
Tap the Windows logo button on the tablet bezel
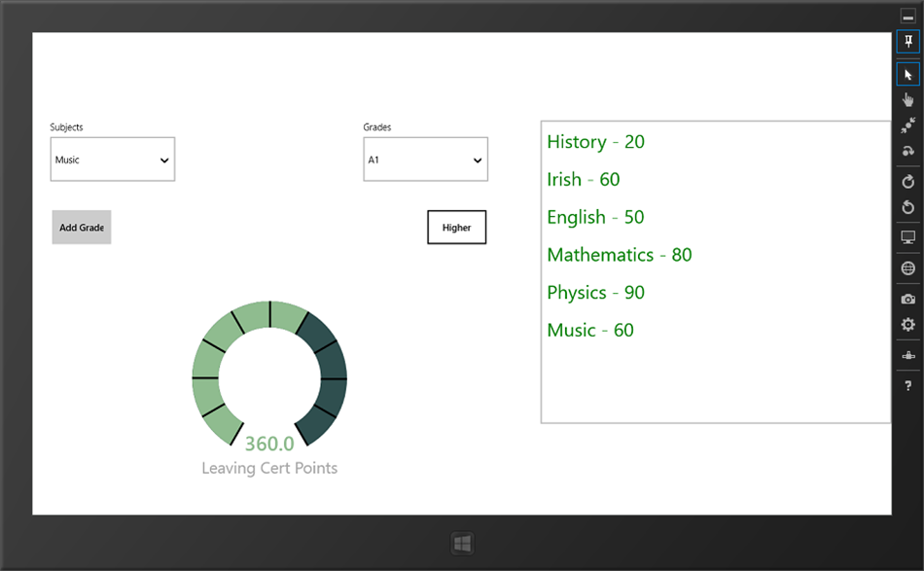(x=462, y=544)
